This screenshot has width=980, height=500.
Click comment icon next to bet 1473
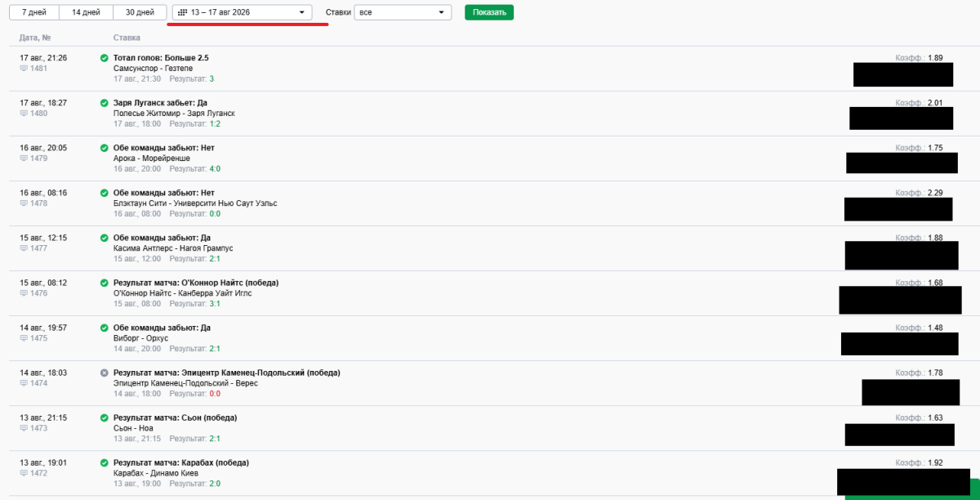(24, 428)
